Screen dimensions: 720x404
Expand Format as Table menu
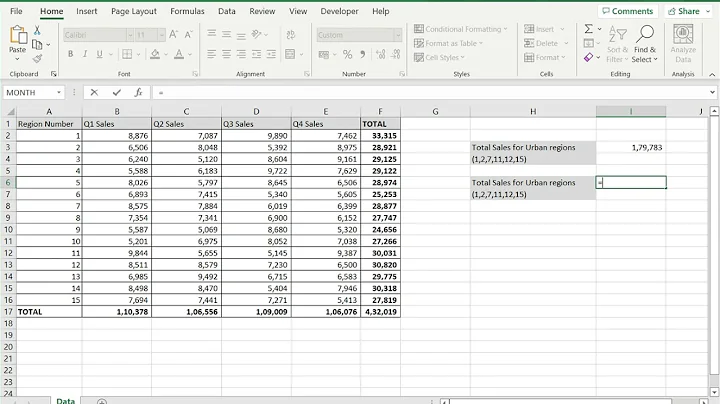point(448,43)
